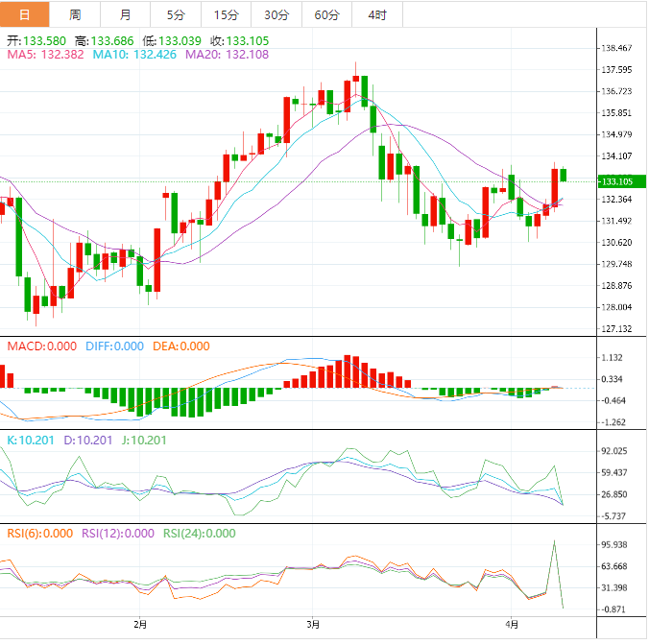The height and width of the screenshot is (644, 649).
Task: Click the K:10.201 KDJ indicator label
Action: click(x=30, y=441)
